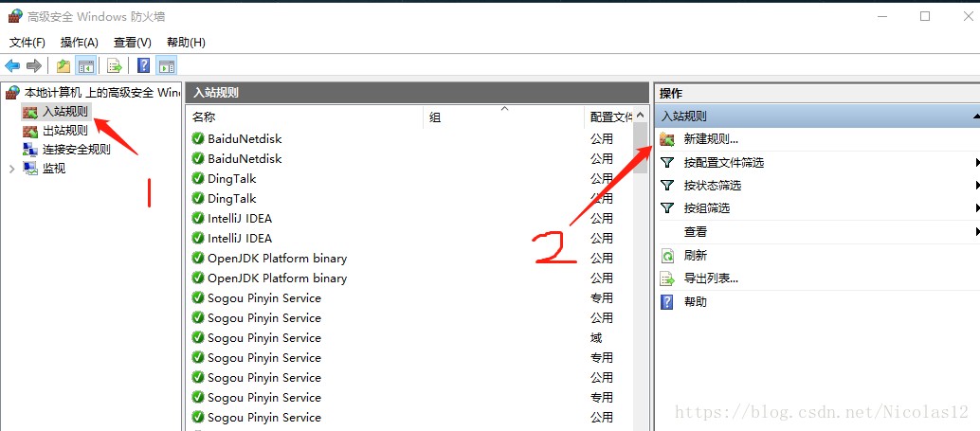
Task: Open the 文件(F) menu
Action: click(27, 43)
